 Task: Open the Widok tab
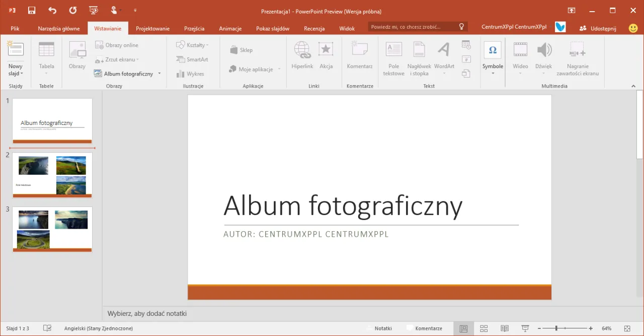[347, 28]
